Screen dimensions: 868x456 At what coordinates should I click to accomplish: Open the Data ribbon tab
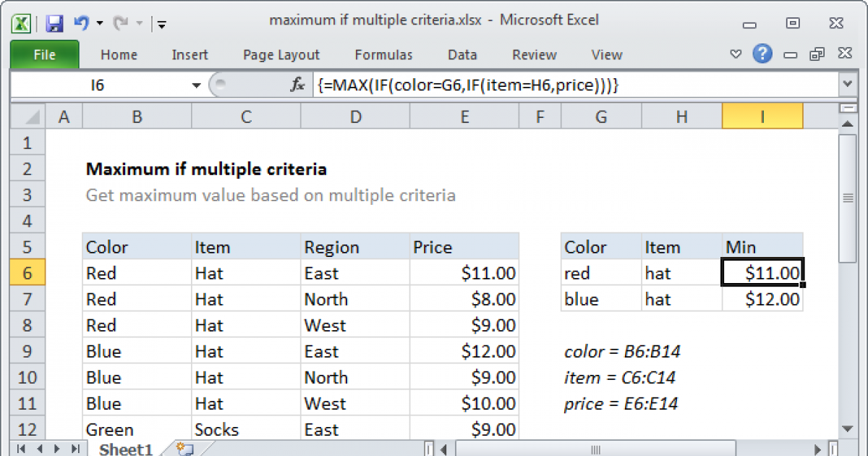461,54
